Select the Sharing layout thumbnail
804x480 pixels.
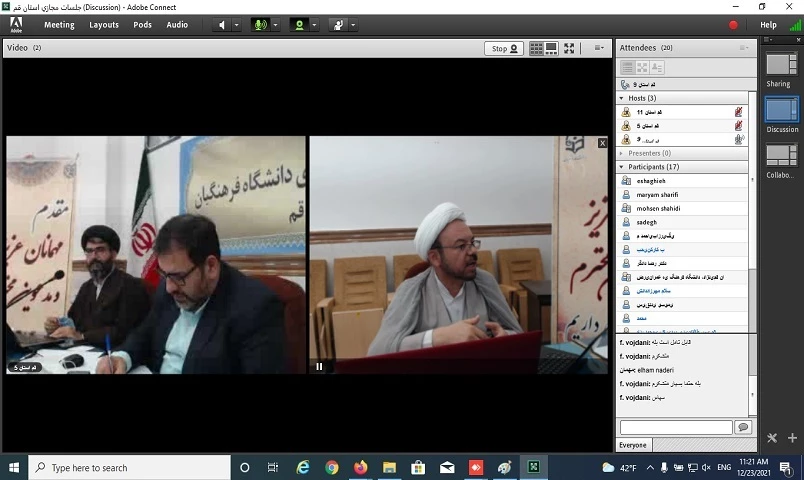[x=780, y=65]
